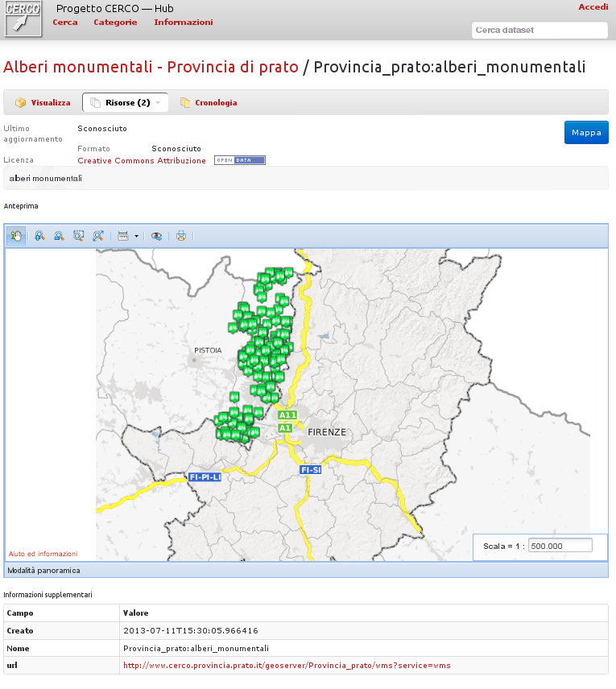Click the CERCO logo
616x689 pixels.
[23, 19]
